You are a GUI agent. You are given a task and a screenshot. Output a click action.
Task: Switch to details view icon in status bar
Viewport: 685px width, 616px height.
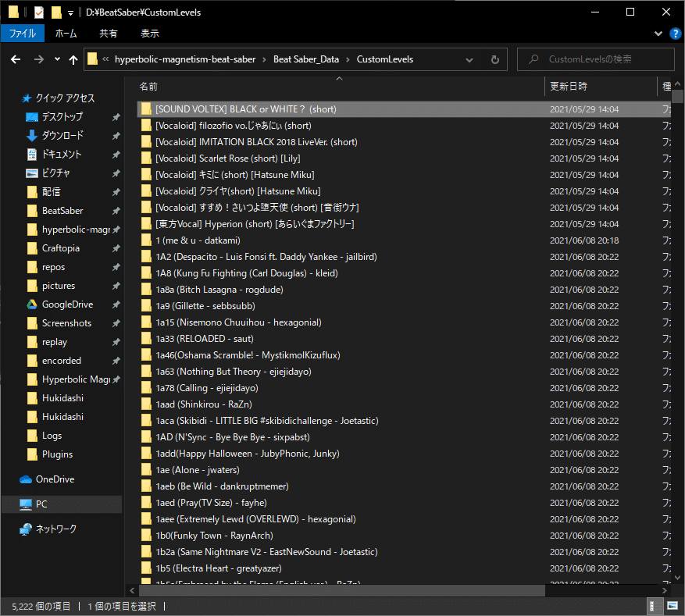click(x=653, y=607)
